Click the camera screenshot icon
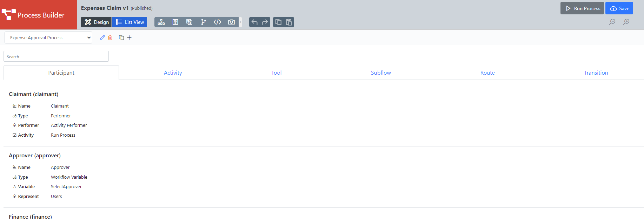This screenshot has height=219, width=644. coord(232,22)
